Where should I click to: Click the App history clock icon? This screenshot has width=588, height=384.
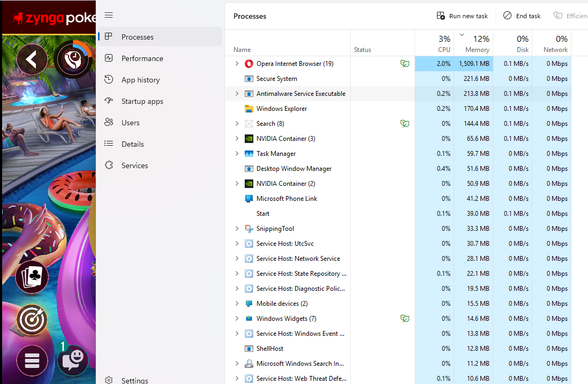pos(109,79)
